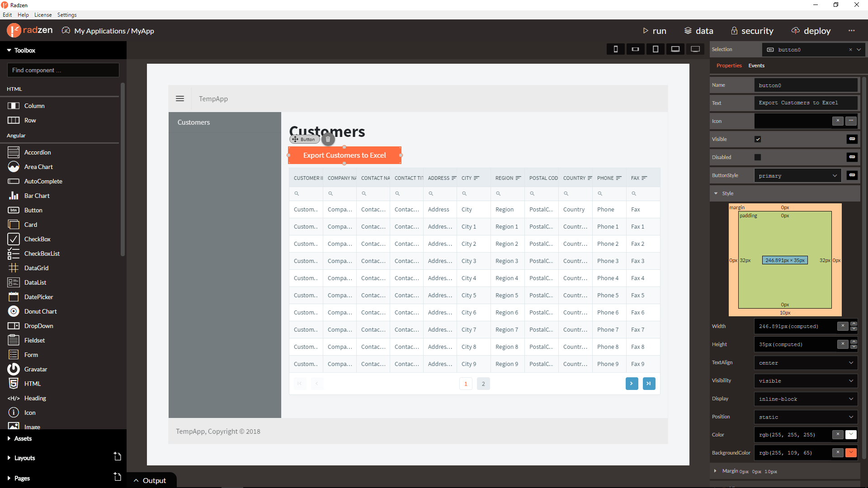
Task: Select the Card component icon
Action: [14, 225]
